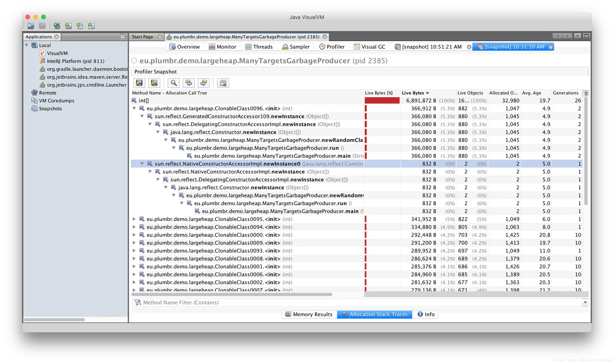This screenshot has width=614, height=364.
Task: Open the open-documents list dropdown arrow
Action: (x=577, y=36)
